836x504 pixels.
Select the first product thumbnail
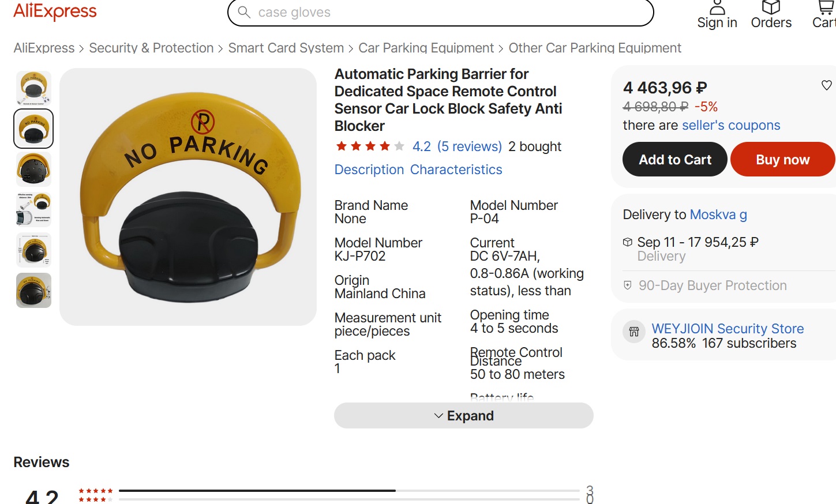(33, 88)
